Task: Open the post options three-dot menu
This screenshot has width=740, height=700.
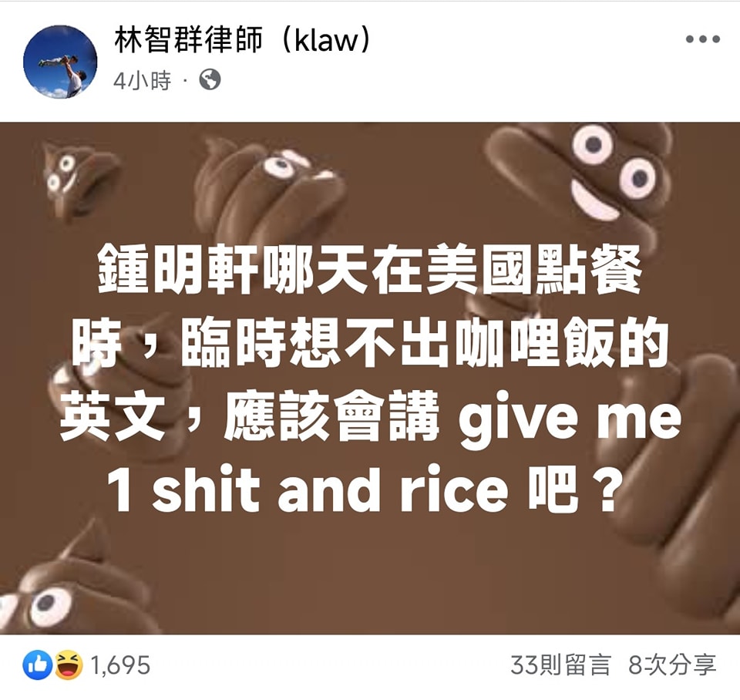Action: point(703,39)
